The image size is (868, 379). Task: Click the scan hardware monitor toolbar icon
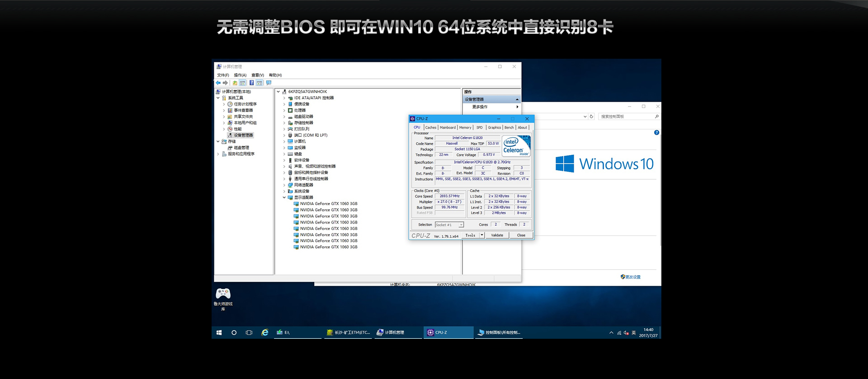(269, 83)
